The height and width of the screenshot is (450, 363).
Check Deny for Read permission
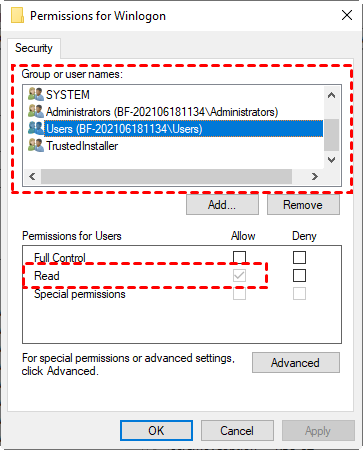pos(299,275)
